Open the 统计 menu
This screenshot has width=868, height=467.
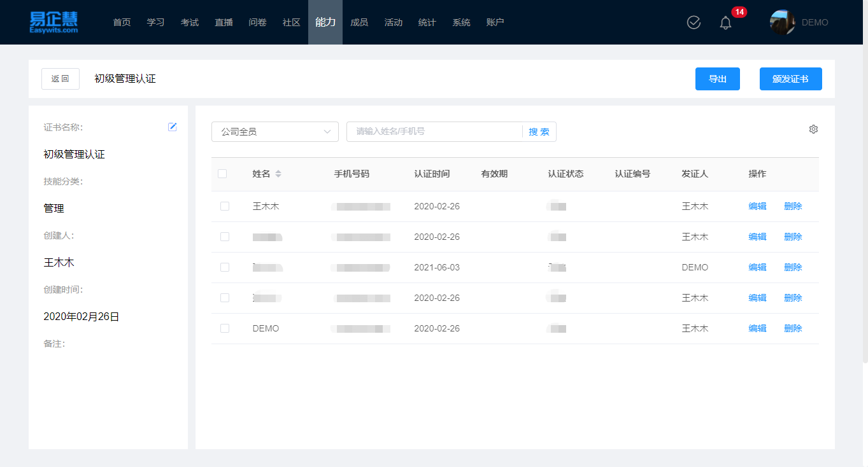pyautogui.click(x=427, y=22)
